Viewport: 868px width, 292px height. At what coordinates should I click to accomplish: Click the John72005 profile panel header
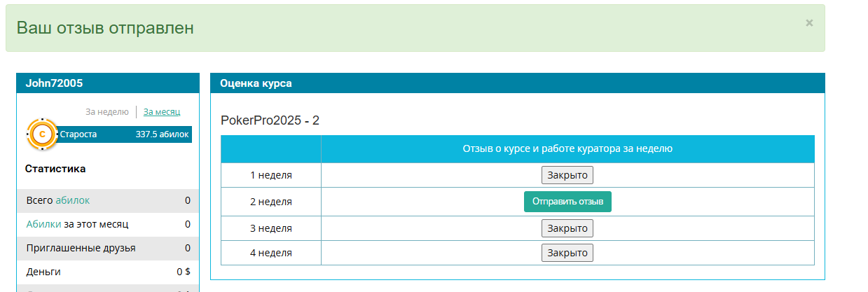click(108, 83)
